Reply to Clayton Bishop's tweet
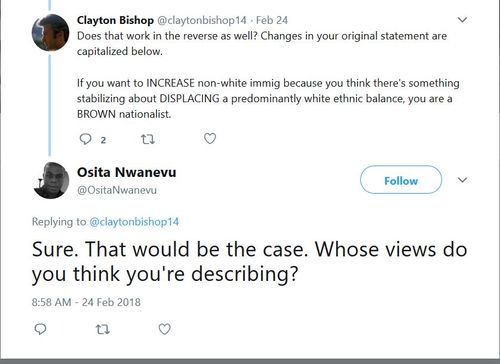The image size is (500, 364). pyautogui.click(x=85, y=139)
